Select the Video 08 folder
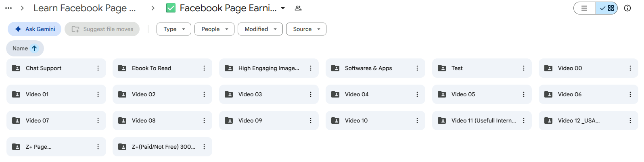This screenshot has height=162, width=644. (162, 120)
